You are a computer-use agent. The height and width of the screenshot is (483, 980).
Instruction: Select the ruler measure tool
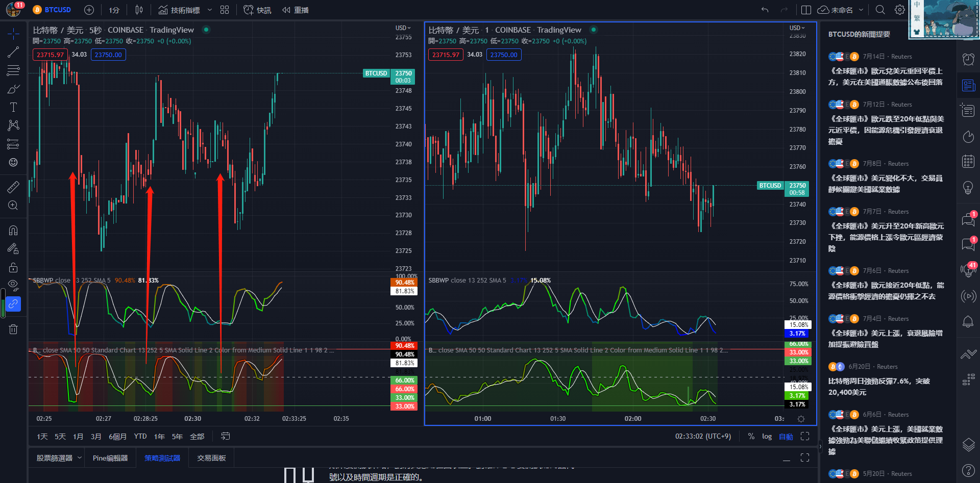pos(13,187)
